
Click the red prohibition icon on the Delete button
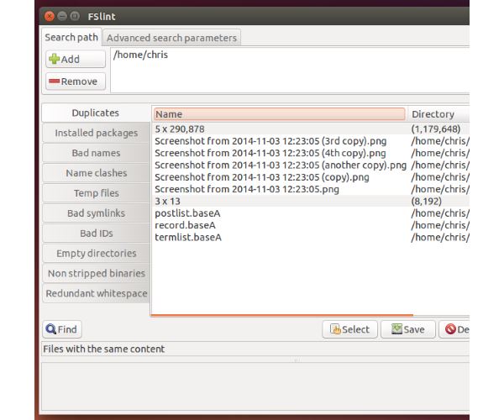[450, 329]
